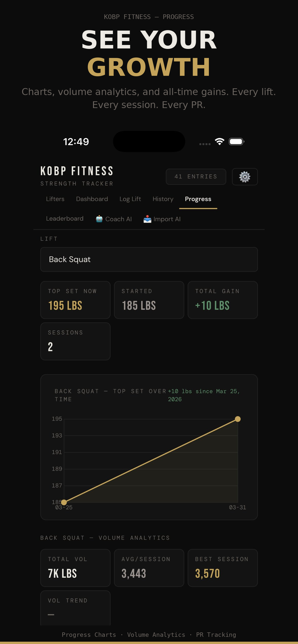This screenshot has width=298, height=644.
Task: Click the 189 y-axis label
Action: coord(57,469)
